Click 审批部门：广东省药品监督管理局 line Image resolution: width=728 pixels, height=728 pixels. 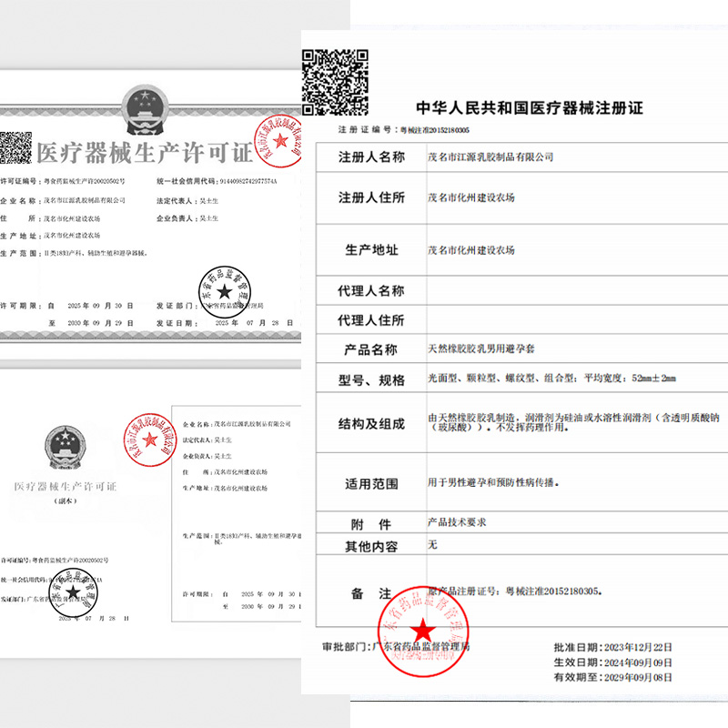click(x=396, y=646)
